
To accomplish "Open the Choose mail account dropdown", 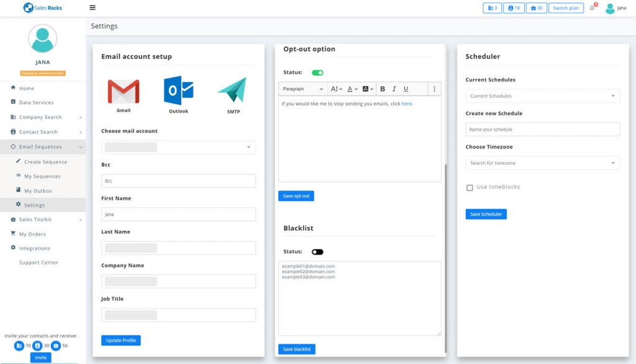I will [x=178, y=147].
